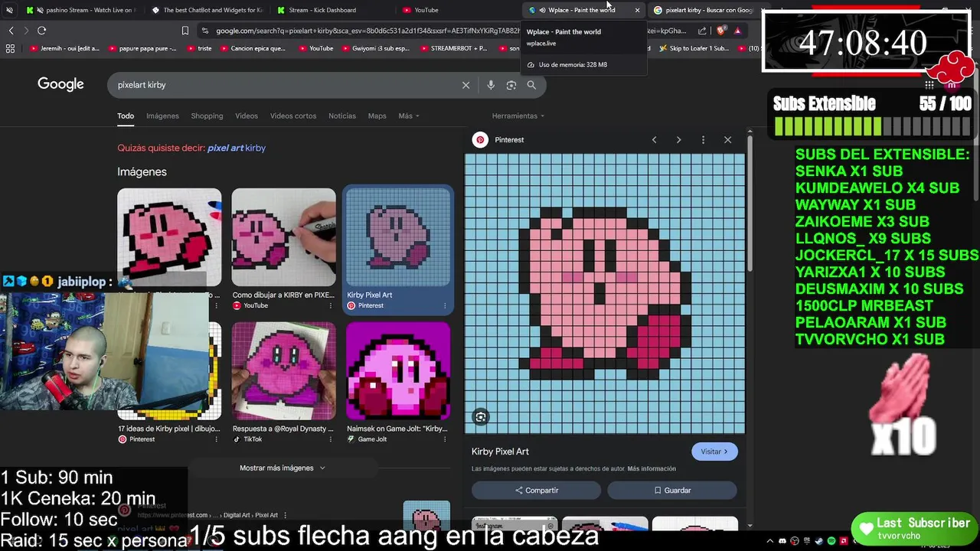Open the 'Jeremih - oui' bookmark
Image resolution: width=980 pixels, height=551 pixels.
click(64, 48)
